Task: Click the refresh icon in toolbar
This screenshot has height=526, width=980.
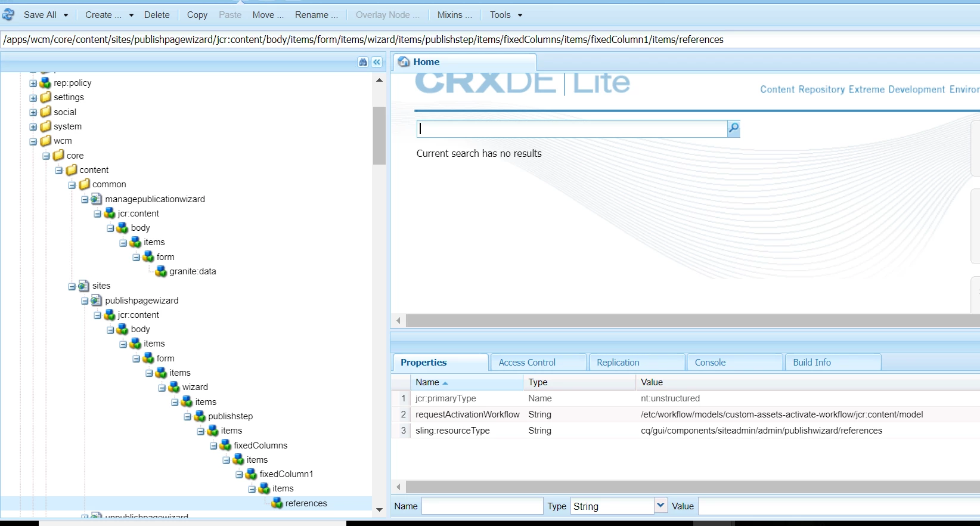Action: point(8,14)
